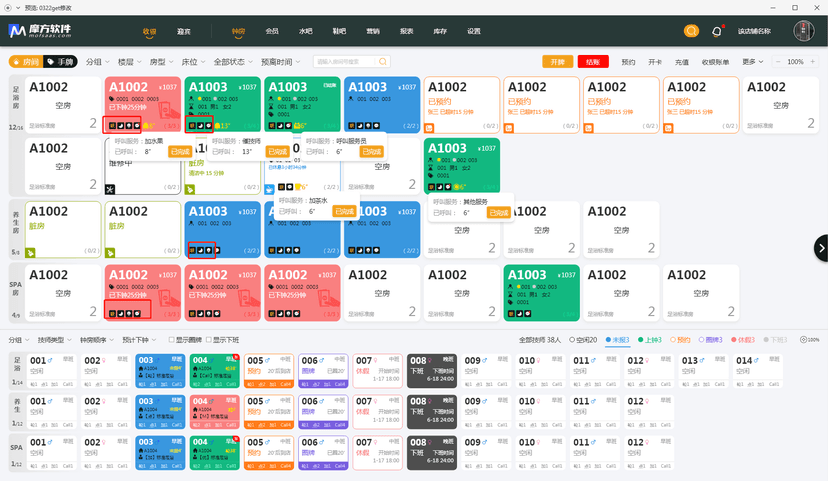Expand the technician panel 分组 dropdown

click(x=18, y=339)
